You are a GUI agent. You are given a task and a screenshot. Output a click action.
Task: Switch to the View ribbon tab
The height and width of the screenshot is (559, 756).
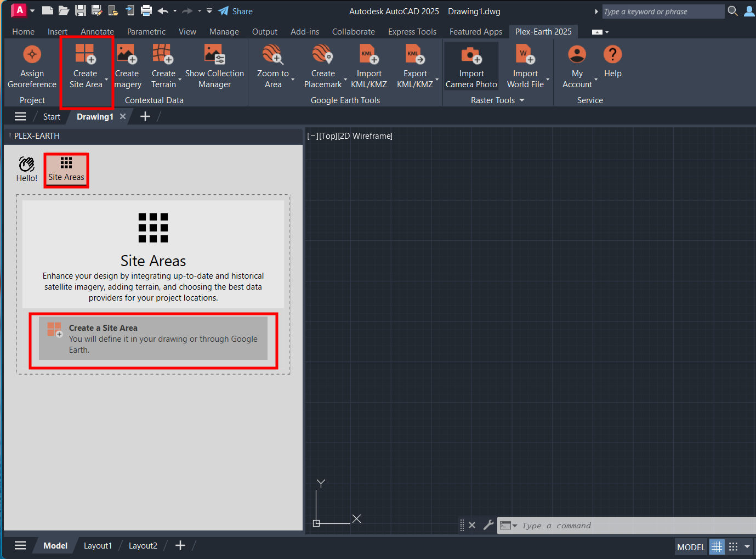point(187,32)
